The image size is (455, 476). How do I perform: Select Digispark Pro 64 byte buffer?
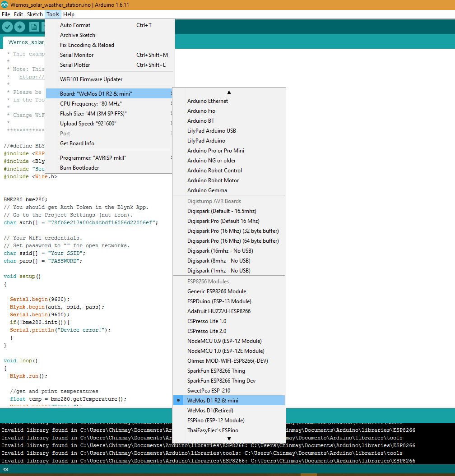[229, 241]
